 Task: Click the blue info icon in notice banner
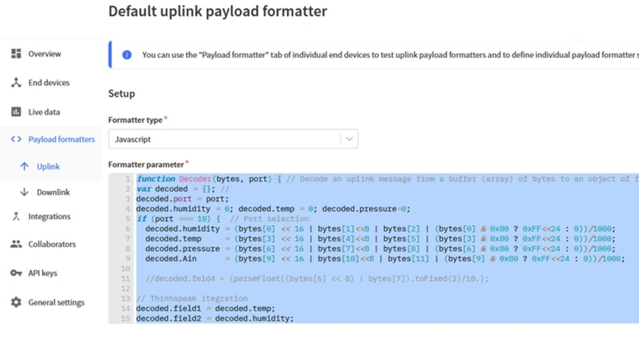(x=127, y=55)
